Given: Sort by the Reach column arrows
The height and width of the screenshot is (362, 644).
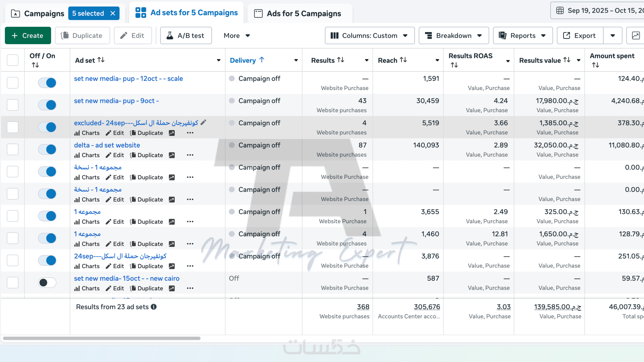Looking at the screenshot, I should (x=403, y=60).
